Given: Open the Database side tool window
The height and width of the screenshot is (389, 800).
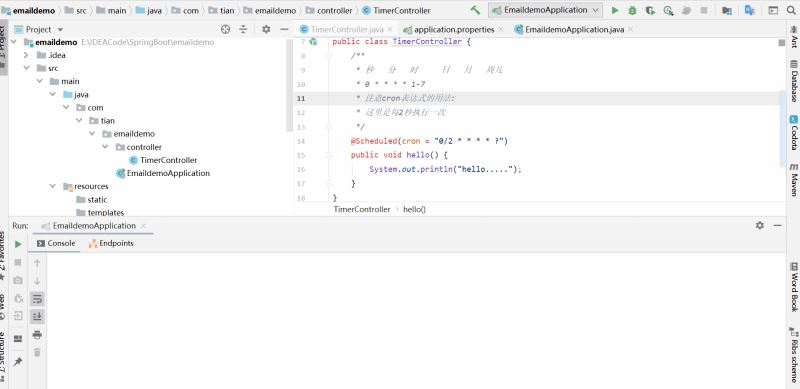Looking at the screenshot, I should click(794, 81).
